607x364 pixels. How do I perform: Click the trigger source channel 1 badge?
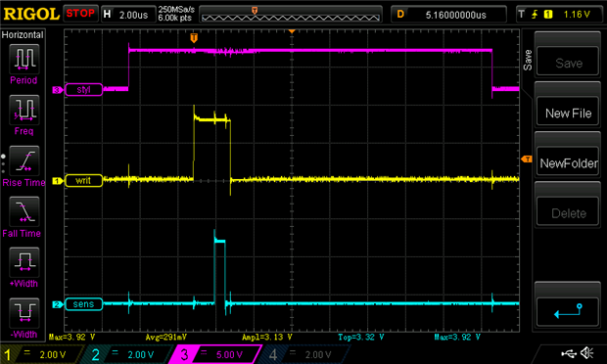click(x=548, y=15)
